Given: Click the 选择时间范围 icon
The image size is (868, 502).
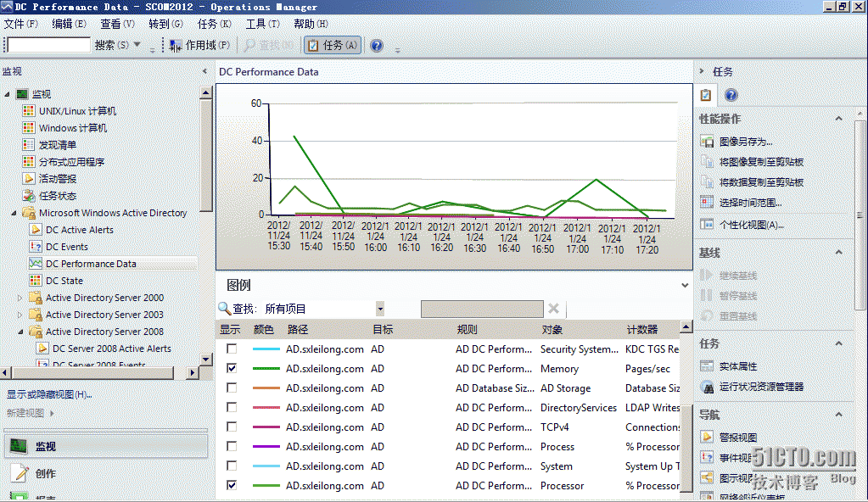Looking at the screenshot, I should point(707,203).
